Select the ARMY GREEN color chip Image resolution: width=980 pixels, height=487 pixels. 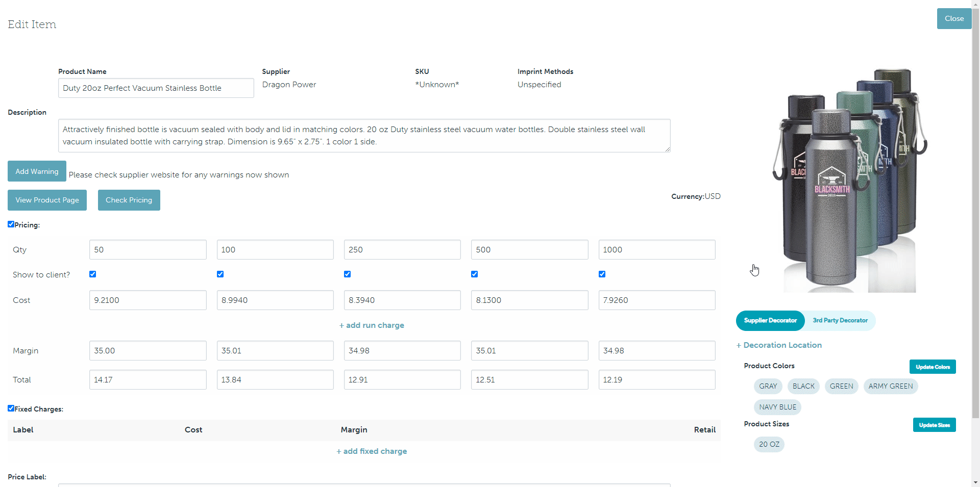(x=890, y=387)
